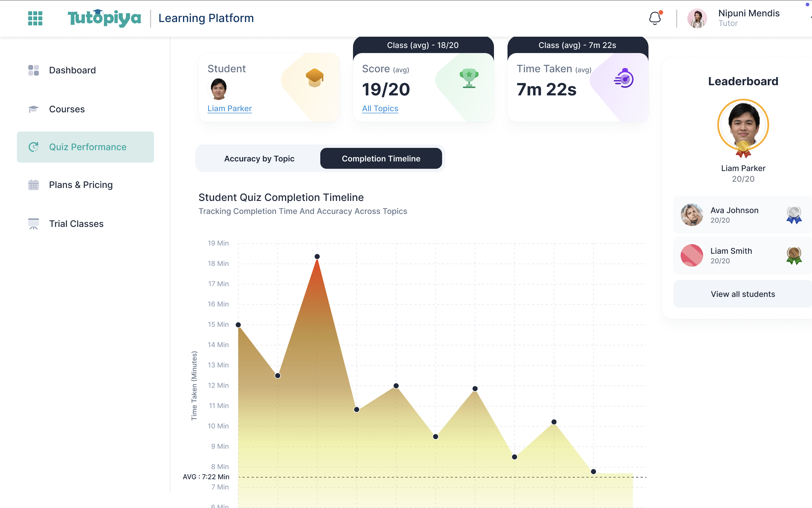Click Liam Parker avatar in Student card
The image size is (812, 508).
pos(219,89)
